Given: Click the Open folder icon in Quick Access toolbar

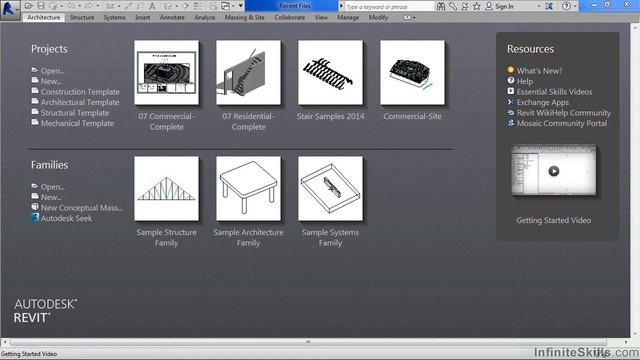Looking at the screenshot, I should pos(29,6).
